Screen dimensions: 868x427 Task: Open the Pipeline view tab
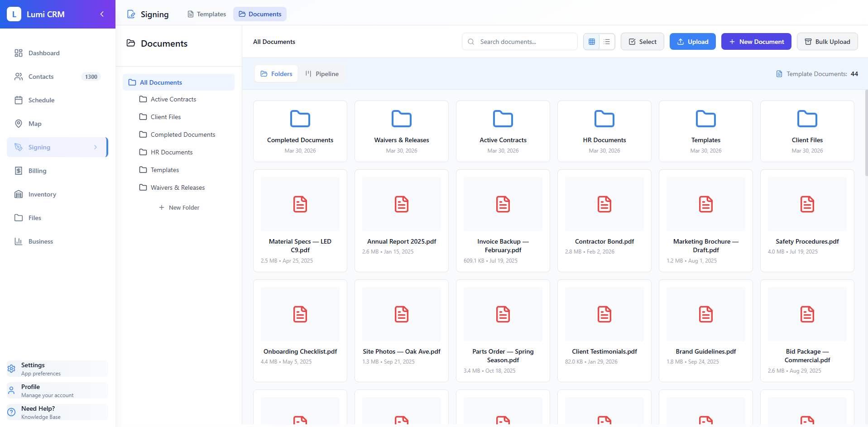[321, 73]
